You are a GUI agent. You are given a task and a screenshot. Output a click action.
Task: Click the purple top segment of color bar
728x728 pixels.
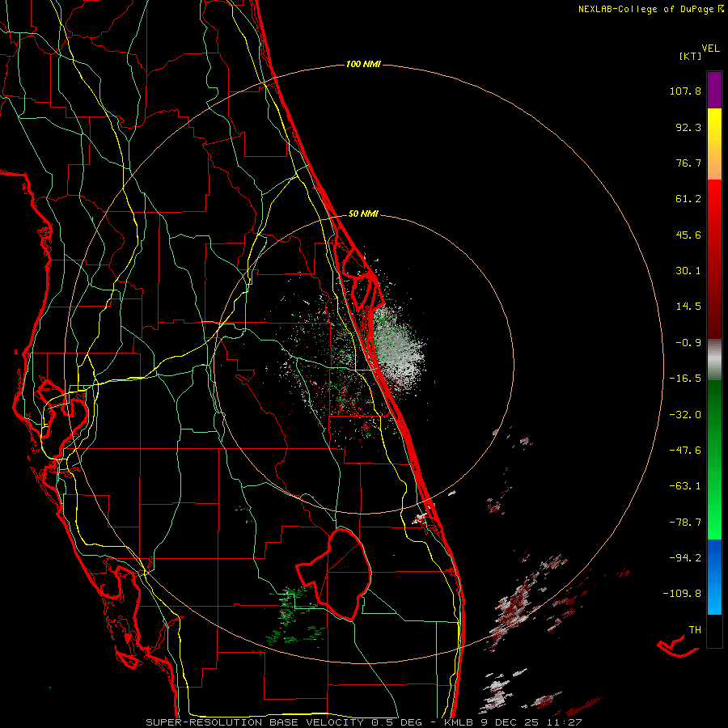pos(714,90)
